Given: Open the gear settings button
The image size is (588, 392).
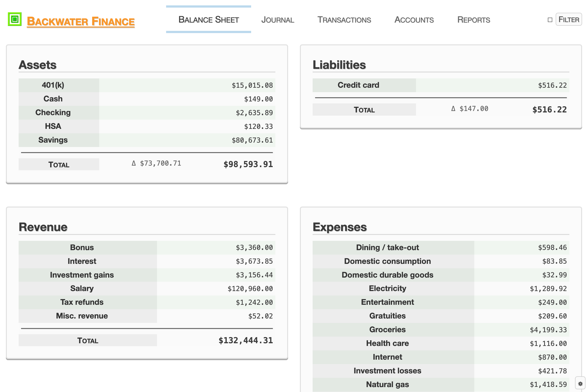Looking at the screenshot, I should [x=580, y=383].
